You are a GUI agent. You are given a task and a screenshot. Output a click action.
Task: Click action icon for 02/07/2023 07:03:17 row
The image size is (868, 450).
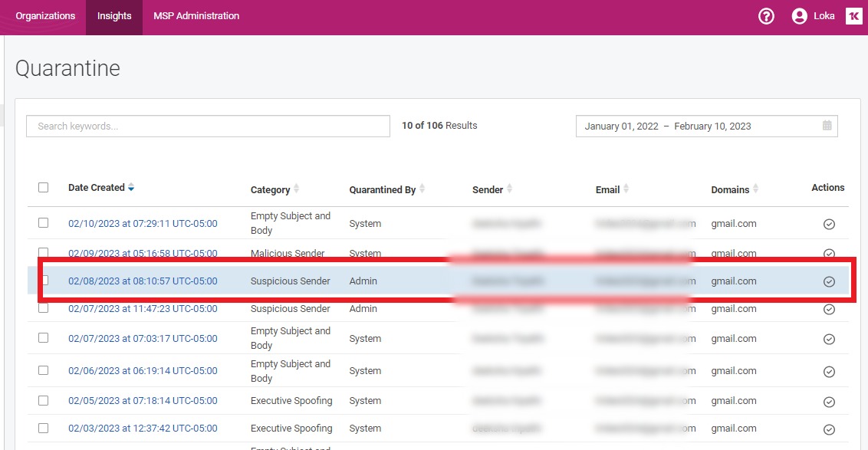coord(829,340)
